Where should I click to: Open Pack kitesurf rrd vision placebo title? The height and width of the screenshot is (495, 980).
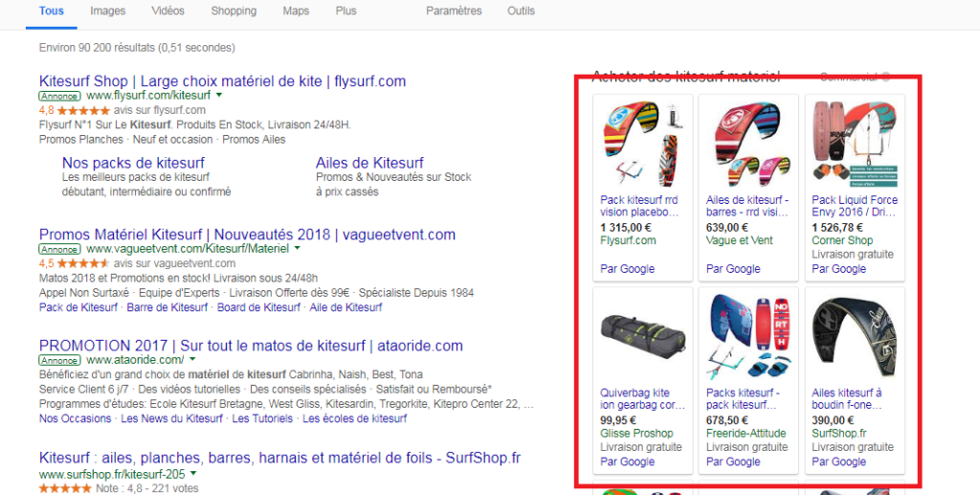(639, 206)
